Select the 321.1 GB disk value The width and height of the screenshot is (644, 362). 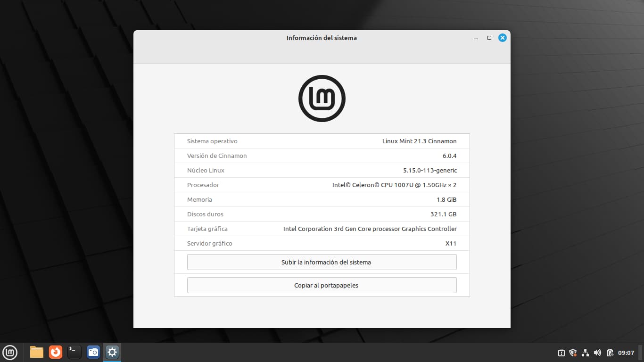(x=444, y=214)
